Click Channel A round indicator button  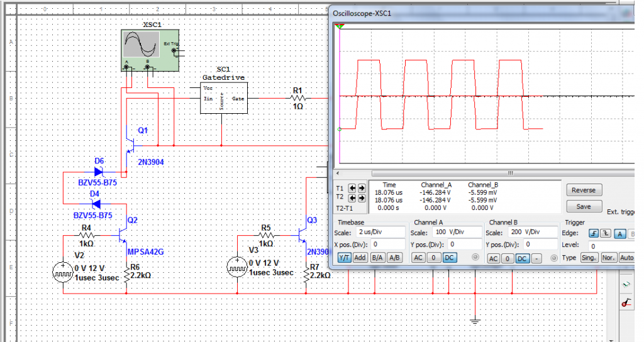coord(475,257)
